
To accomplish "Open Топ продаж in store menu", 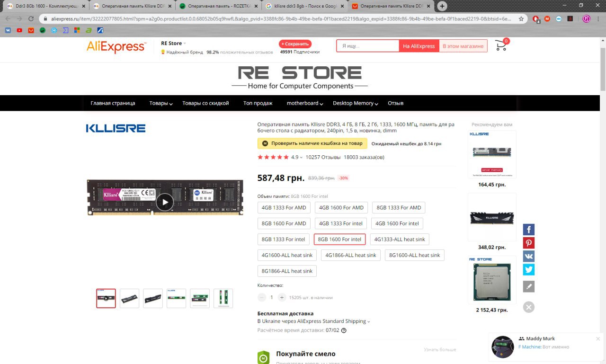I will [x=258, y=103].
